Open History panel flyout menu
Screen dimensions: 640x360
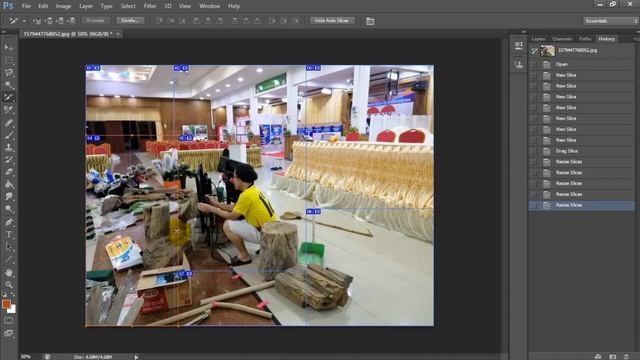pos(636,39)
